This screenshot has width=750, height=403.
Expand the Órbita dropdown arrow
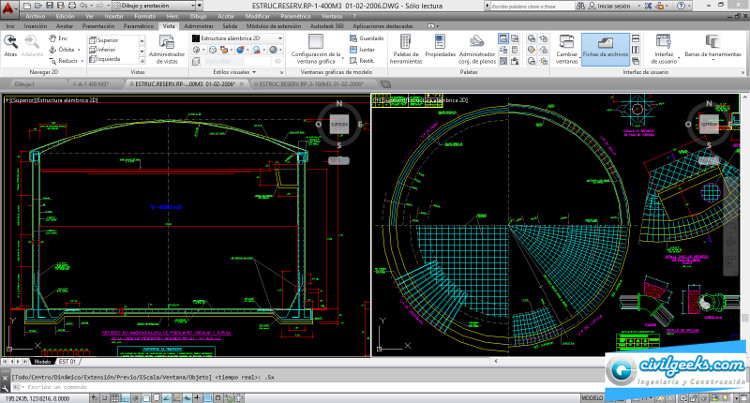[x=78, y=48]
